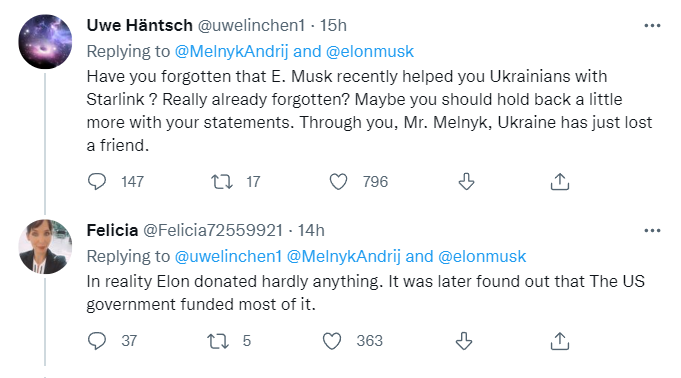This screenshot has width=681, height=378.
Task: Click downvote arrow on Uwe Häntsch's tweet
Action: pyautogui.click(x=466, y=182)
